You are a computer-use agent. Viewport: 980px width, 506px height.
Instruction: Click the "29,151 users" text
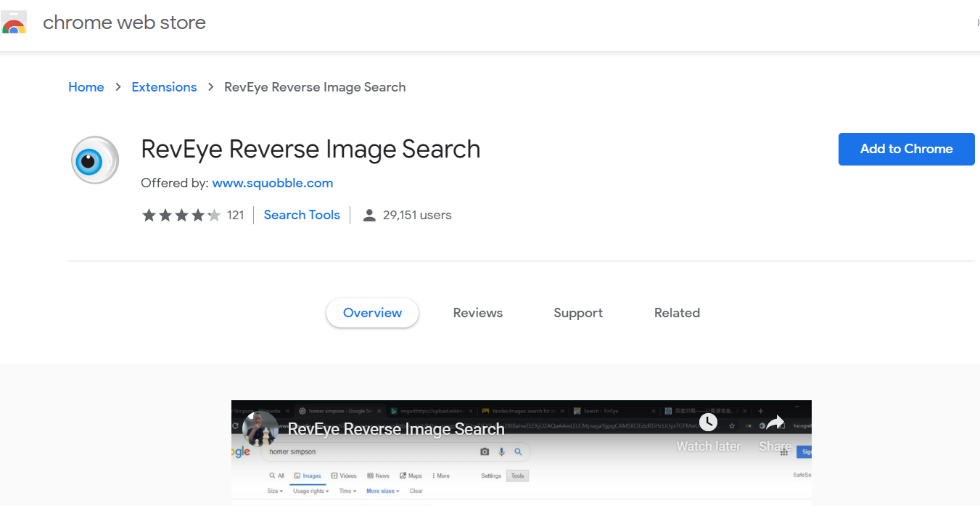pyautogui.click(x=417, y=215)
